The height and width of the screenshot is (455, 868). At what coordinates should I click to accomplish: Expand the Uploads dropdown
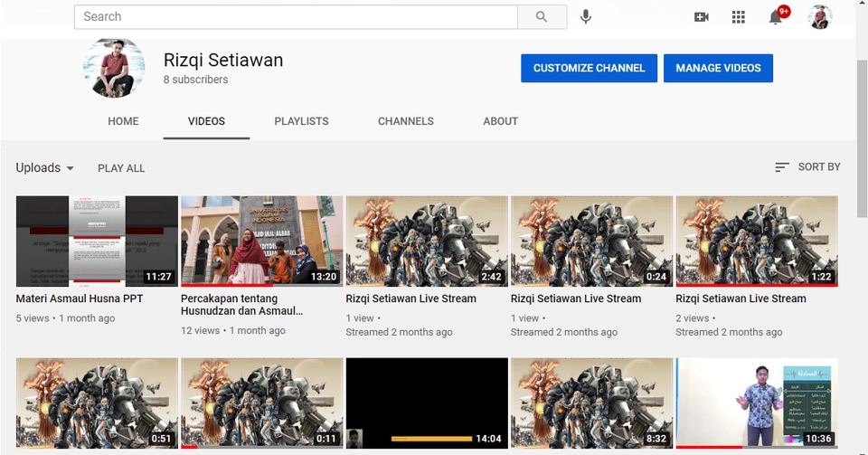[x=45, y=167]
